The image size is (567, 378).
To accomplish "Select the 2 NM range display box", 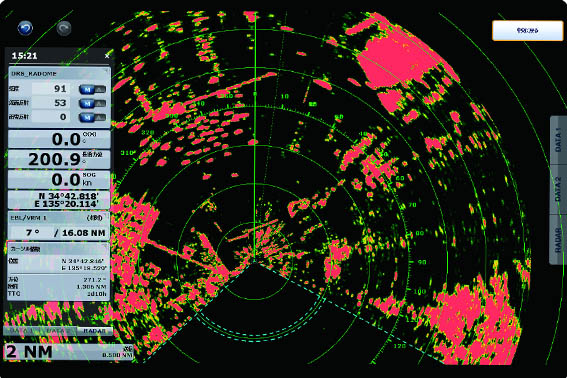I will coord(68,352).
